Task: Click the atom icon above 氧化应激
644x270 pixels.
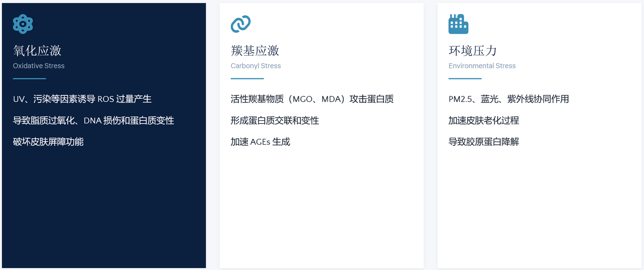Action: (x=23, y=24)
